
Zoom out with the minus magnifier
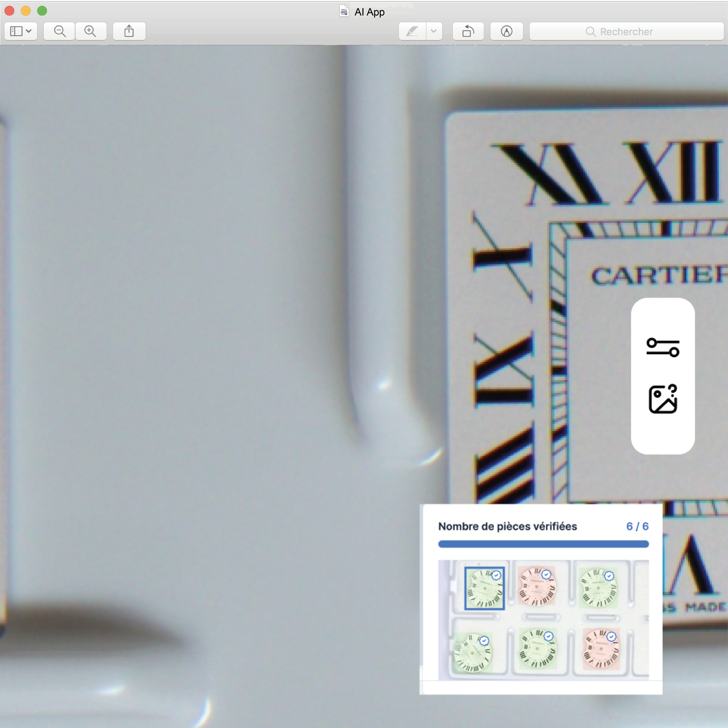(x=59, y=31)
